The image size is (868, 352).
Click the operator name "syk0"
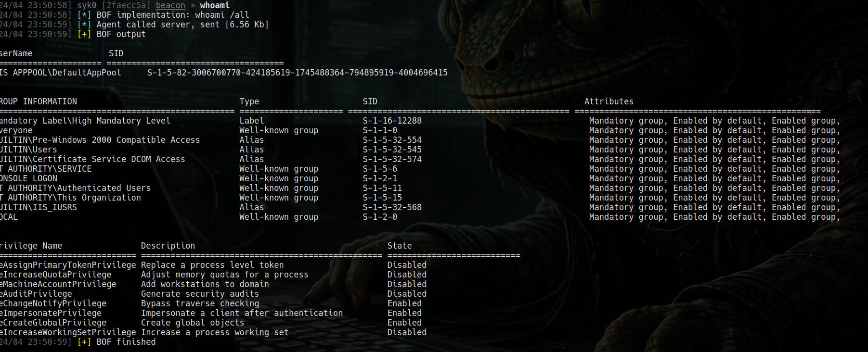click(87, 5)
